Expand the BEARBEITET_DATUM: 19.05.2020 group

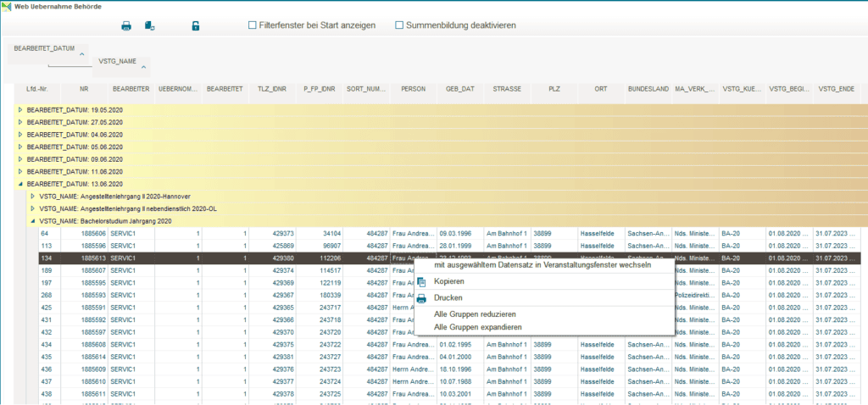[x=20, y=110]
